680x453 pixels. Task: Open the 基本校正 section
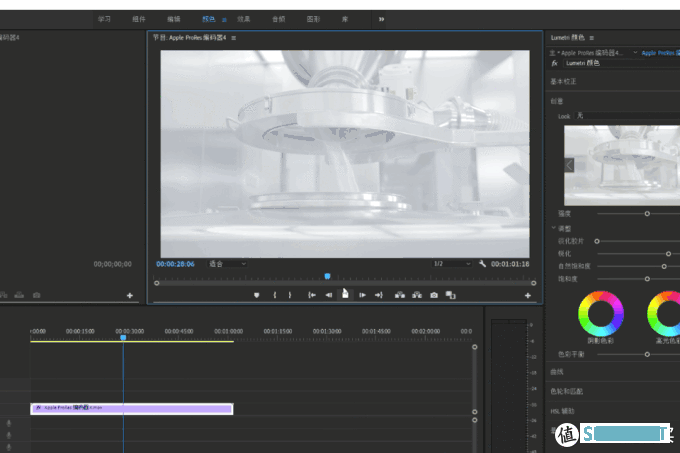click(563, 81)
